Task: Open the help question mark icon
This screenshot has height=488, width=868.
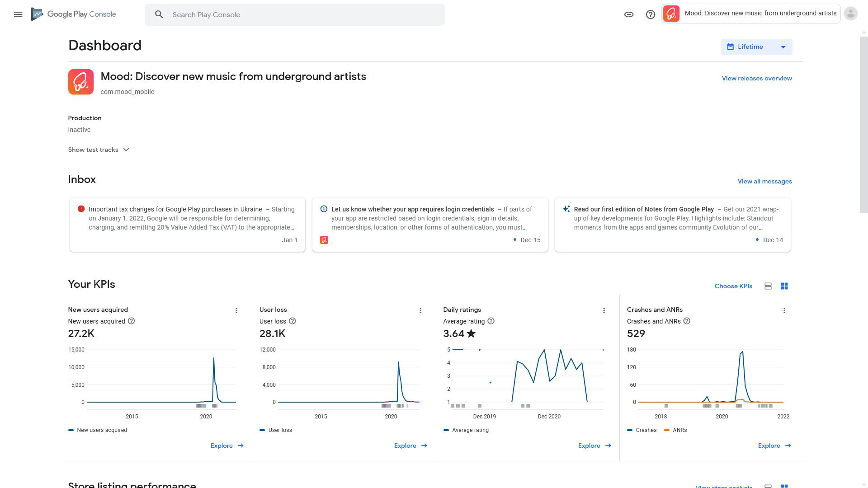Action: point(650,14)
